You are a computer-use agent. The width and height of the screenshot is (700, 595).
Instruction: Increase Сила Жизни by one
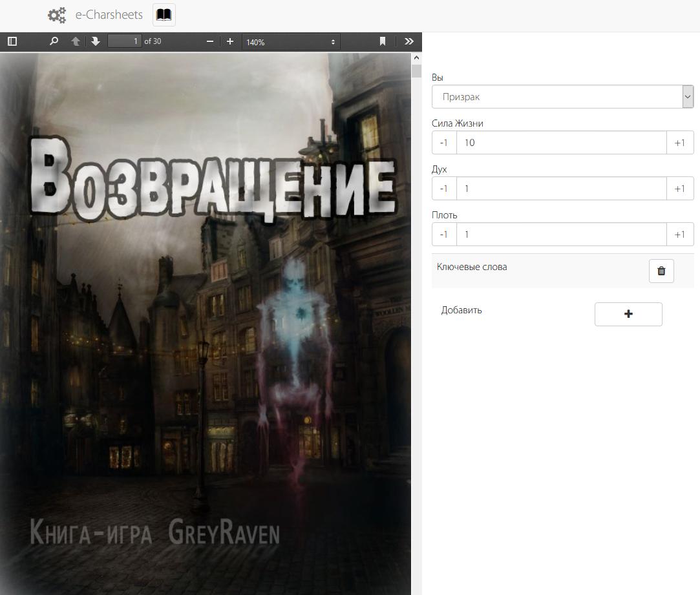(680, 143)
